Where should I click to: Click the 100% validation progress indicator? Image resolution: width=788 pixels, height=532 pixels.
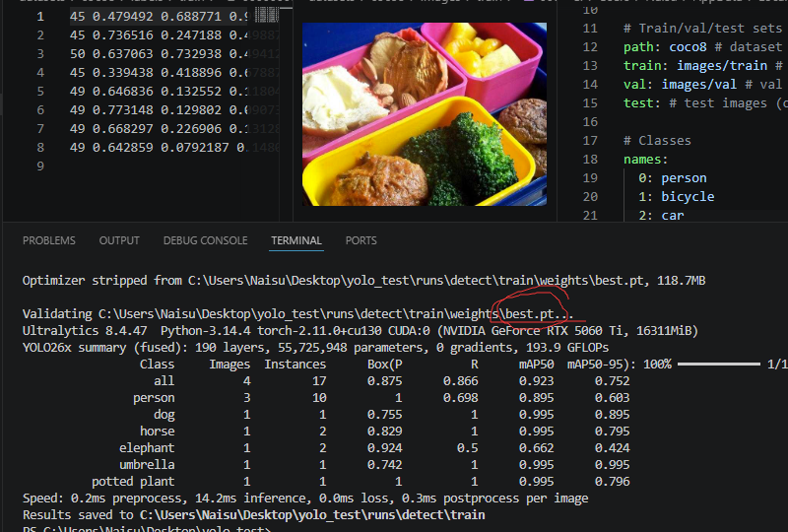(657, 365)
